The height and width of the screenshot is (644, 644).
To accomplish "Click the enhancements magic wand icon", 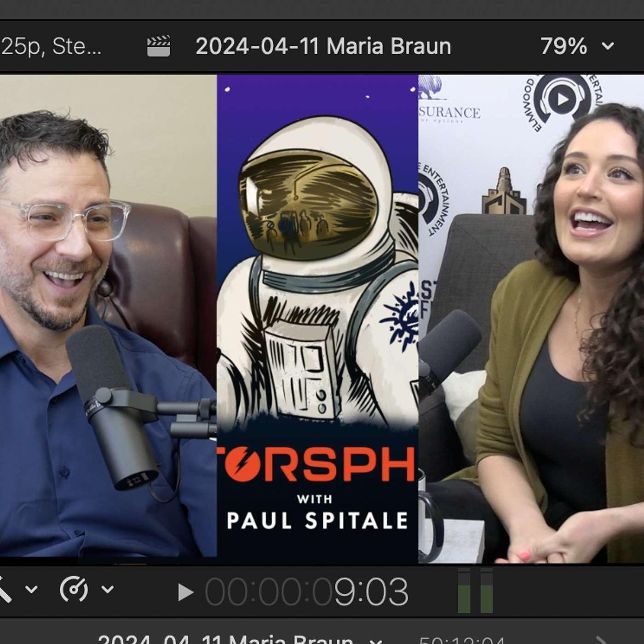I will (x=5, y=590).
